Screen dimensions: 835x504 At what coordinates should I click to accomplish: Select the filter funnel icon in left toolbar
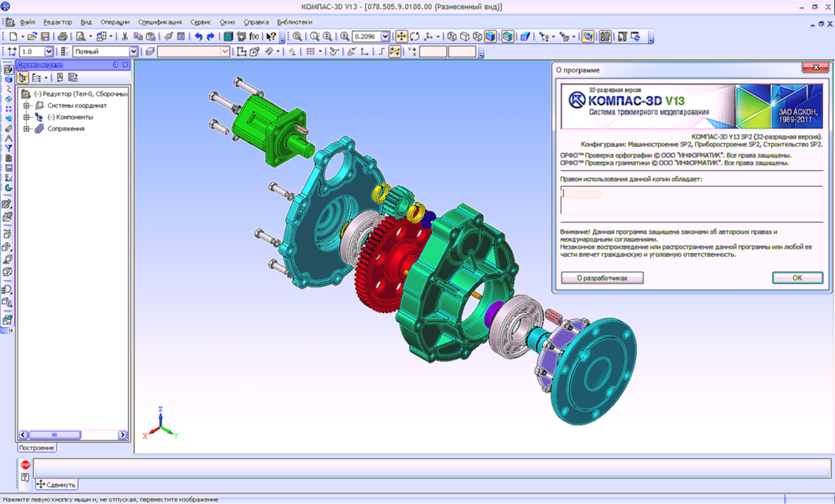coord(8,148)
